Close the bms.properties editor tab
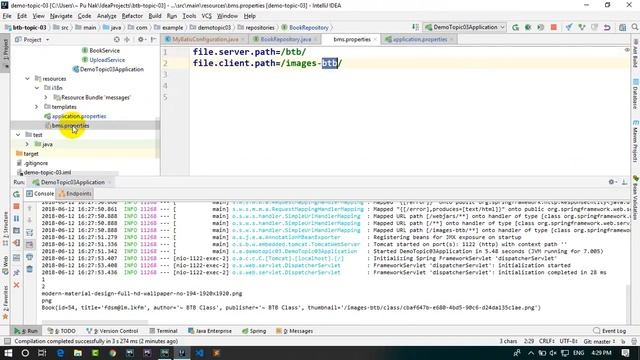This screenshot has width=640, height=360. 375,40
